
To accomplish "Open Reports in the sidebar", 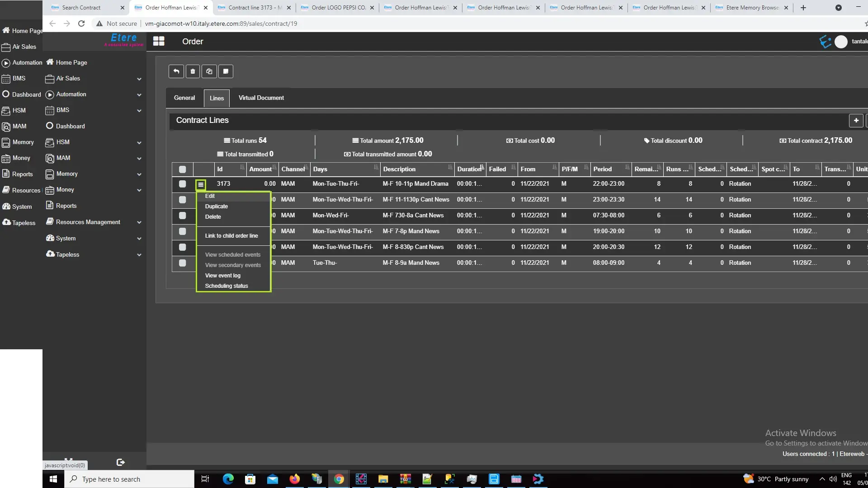I will 66,206.
